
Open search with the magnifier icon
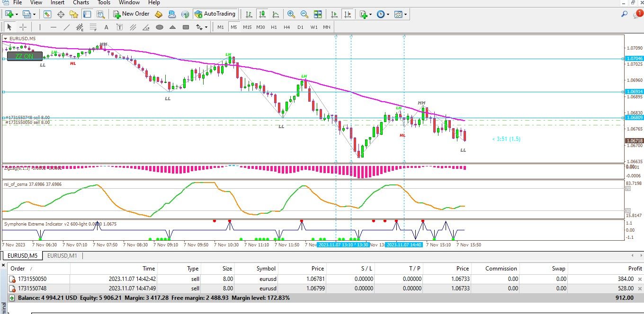pyautogui.click(x=624, y=14)
